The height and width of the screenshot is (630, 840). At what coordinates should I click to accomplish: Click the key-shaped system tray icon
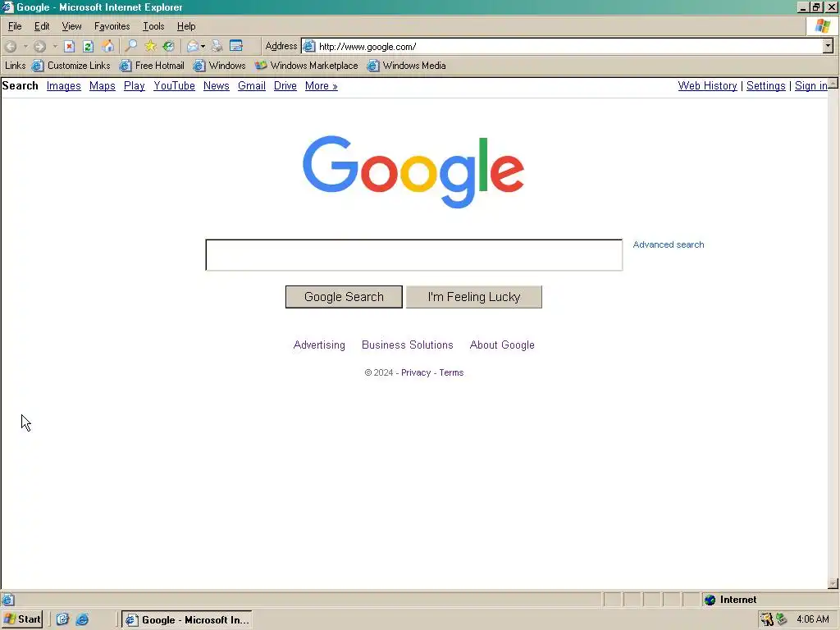pos(767,619)
